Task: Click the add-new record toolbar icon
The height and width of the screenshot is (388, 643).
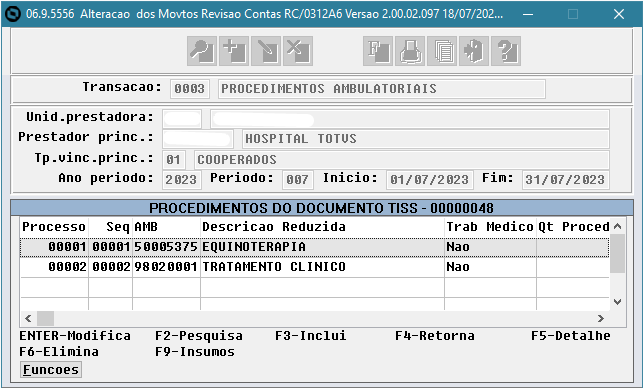Action: click(234, 51)
